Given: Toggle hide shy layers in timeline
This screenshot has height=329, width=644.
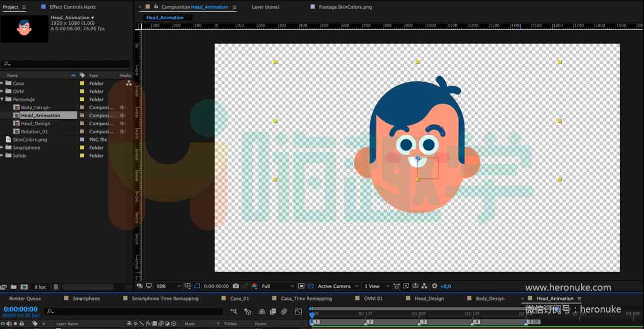Looking at the screenshot, I should coord(262,312).
